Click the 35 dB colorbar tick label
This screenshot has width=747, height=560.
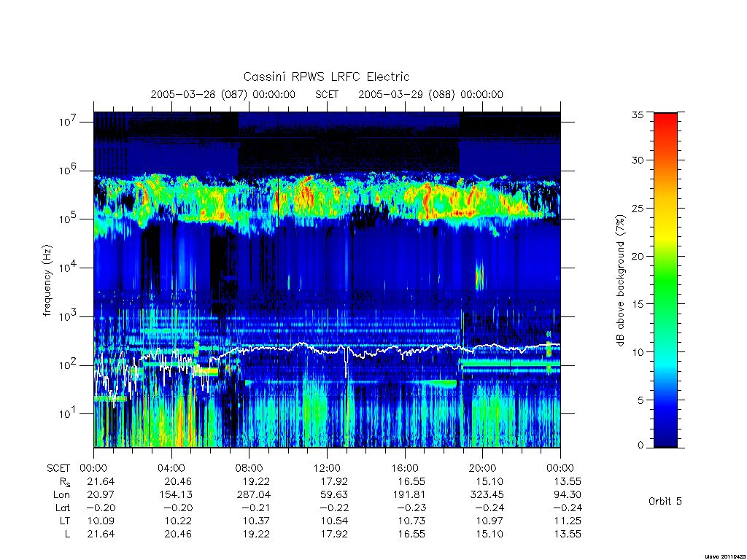pos(638,114)
